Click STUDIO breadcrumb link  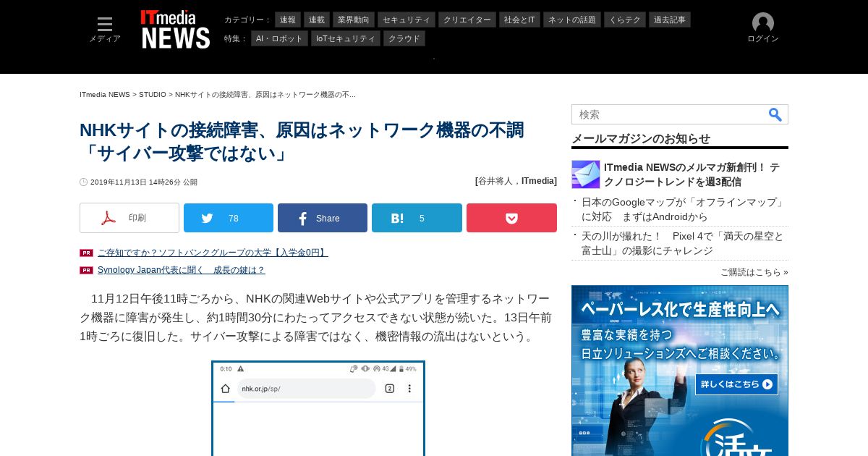[153, 95]
